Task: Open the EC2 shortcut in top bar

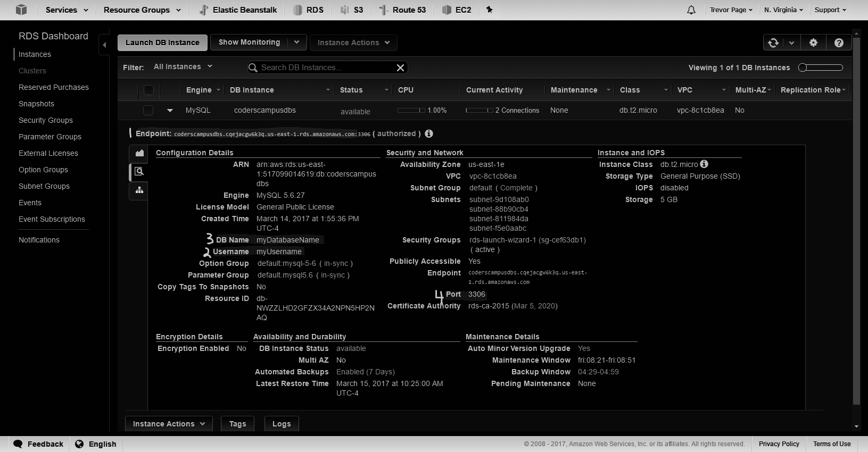Action: click(x=457, y=10)
